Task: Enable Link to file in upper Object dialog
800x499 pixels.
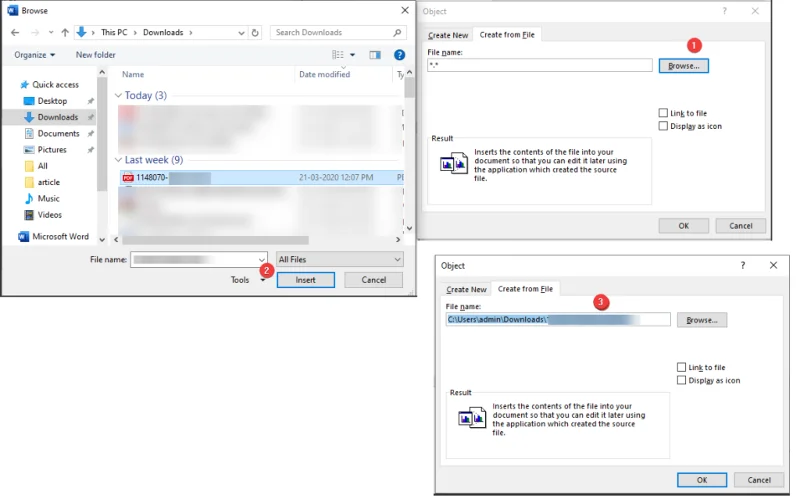Action: [683, 113]
